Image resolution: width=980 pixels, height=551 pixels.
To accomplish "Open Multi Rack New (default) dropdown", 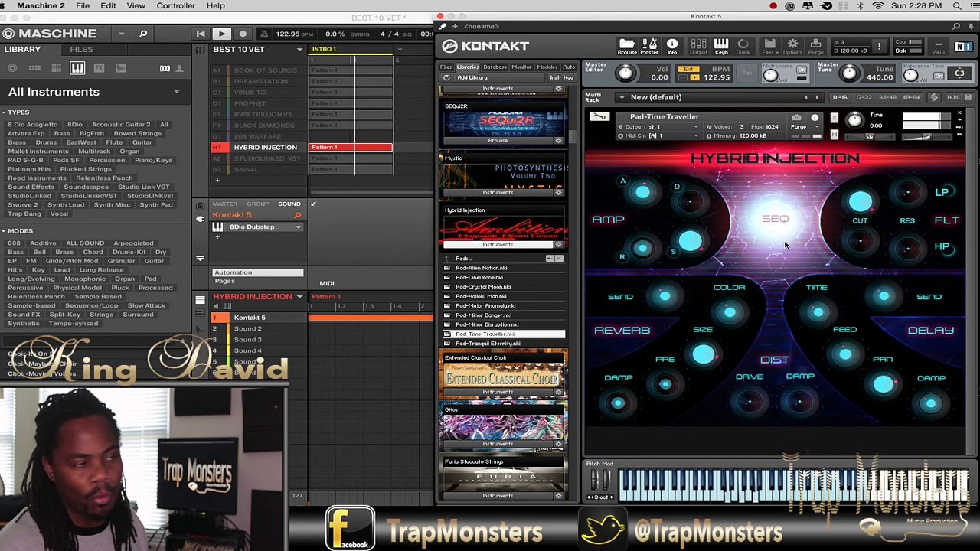I will click(x=622, y=97).
